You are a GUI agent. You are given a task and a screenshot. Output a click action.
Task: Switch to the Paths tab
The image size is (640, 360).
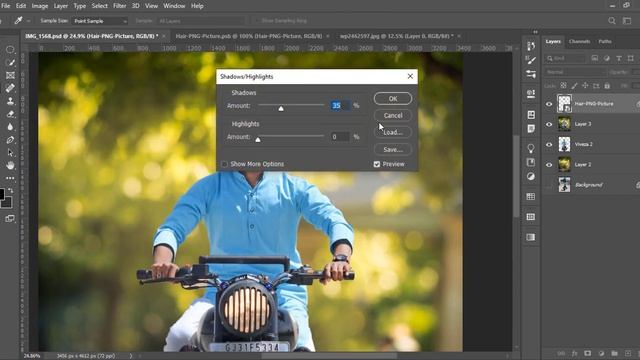click(x=605, y=41)
